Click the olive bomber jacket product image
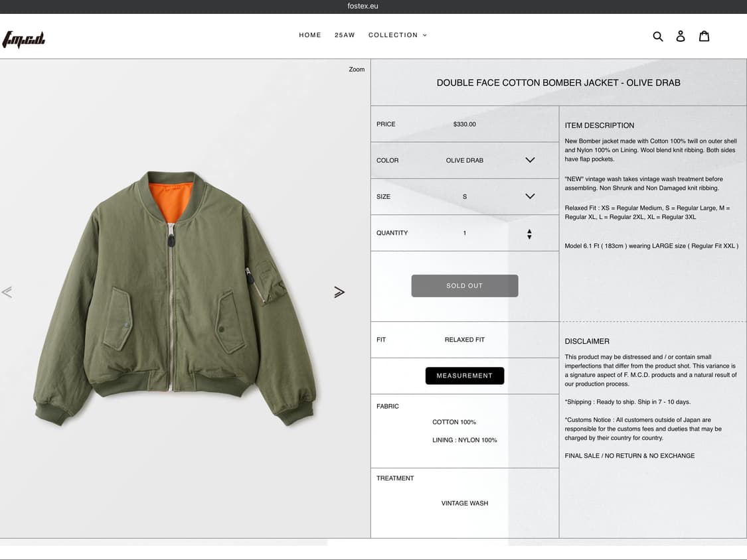This screenshot has width=747, height=560. click(174, 299)
